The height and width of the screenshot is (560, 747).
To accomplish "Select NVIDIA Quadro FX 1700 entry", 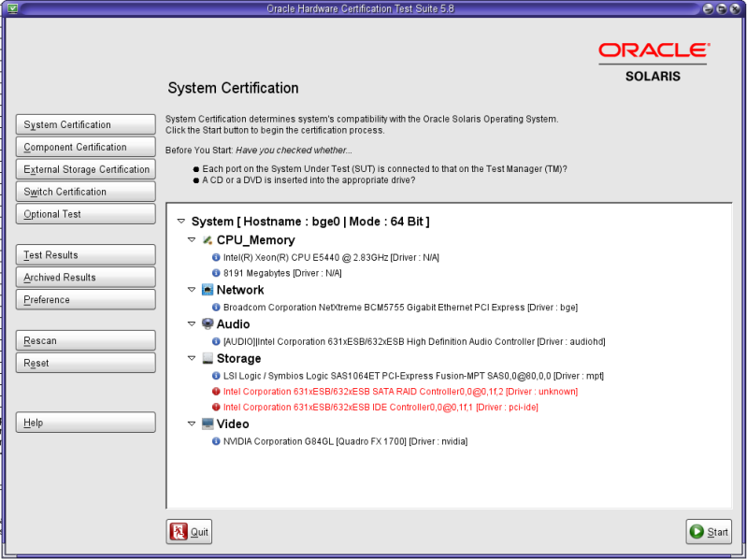I will (x=345, y=442).
